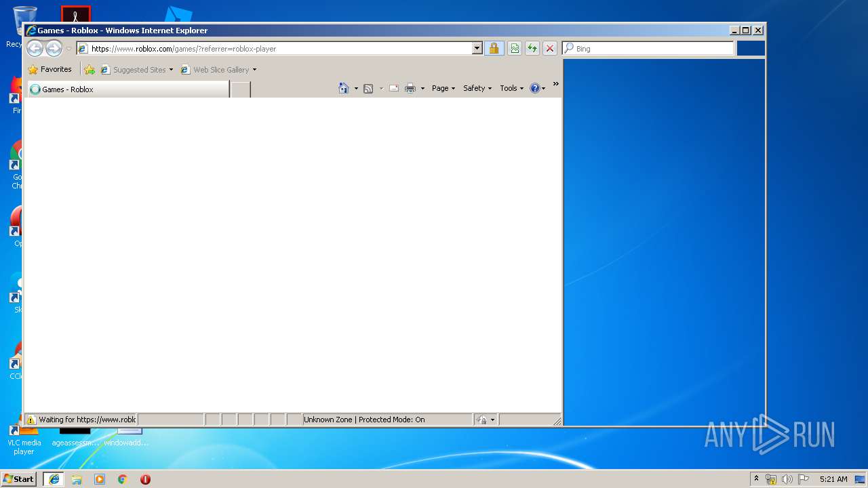Click the Compatibility View broken-page icon
The height and width of the screenshot is (488, 868).
515,49
